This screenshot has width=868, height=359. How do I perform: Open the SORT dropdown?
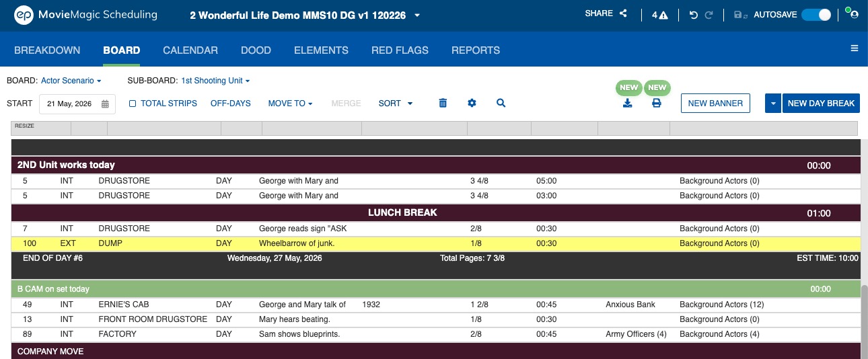(396, 104)
